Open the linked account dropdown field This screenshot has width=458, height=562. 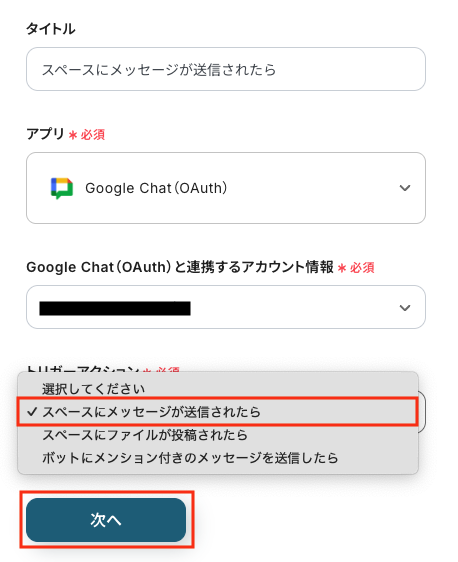(x=226, y=307)
